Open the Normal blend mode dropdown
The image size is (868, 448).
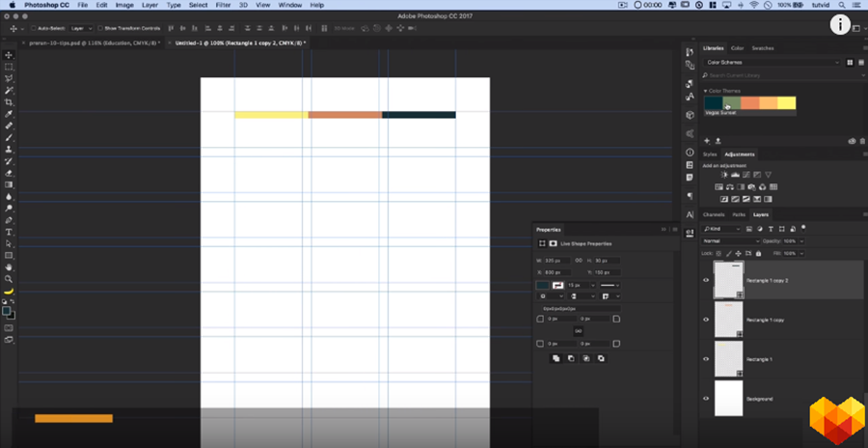coord(729,240)
